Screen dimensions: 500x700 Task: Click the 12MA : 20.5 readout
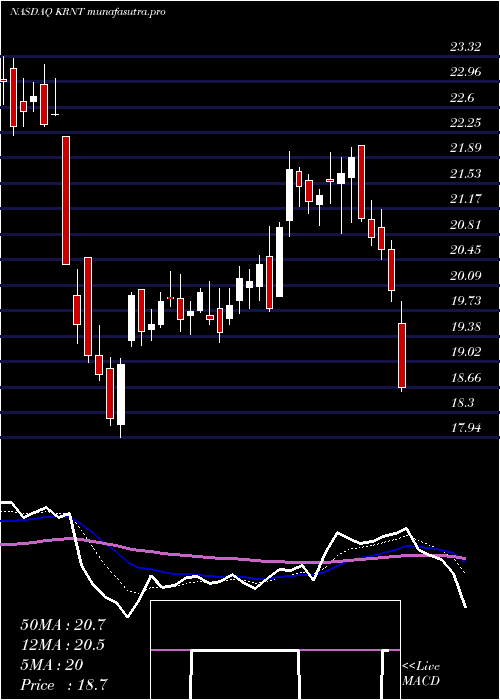[x=64, y=645]
